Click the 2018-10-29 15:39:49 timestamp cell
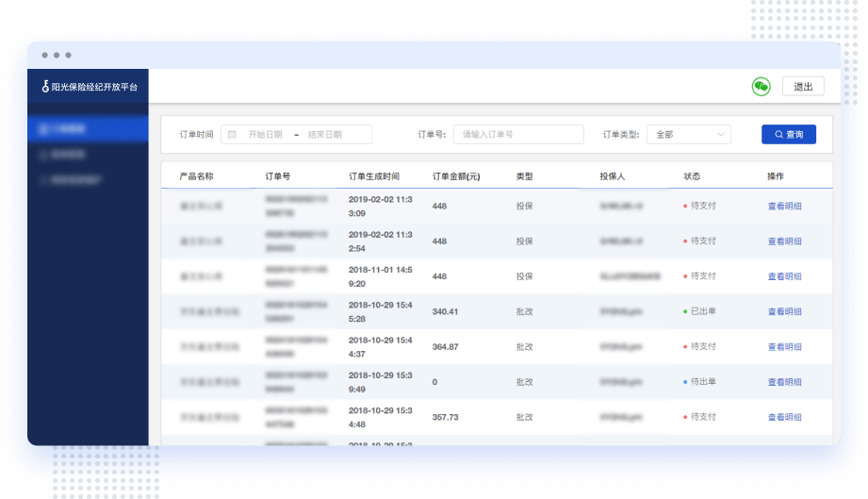This screenshot has width=868, height=499. [381, 382]
